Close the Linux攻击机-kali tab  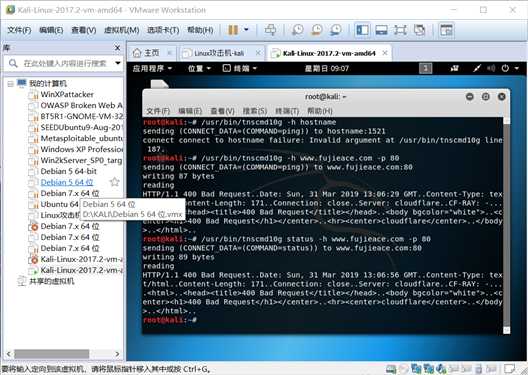[258, 53]
